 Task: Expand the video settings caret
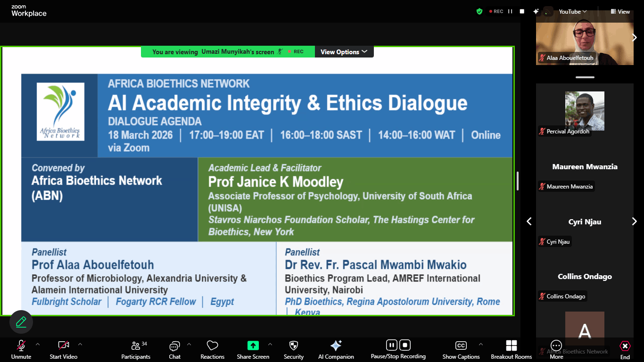[80, 345]
